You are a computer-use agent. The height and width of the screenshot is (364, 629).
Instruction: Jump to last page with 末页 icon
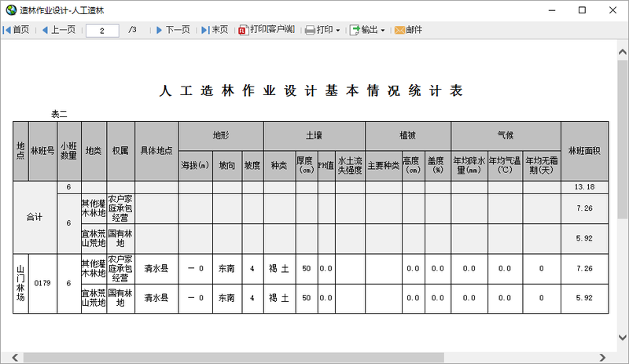[205, 30]
